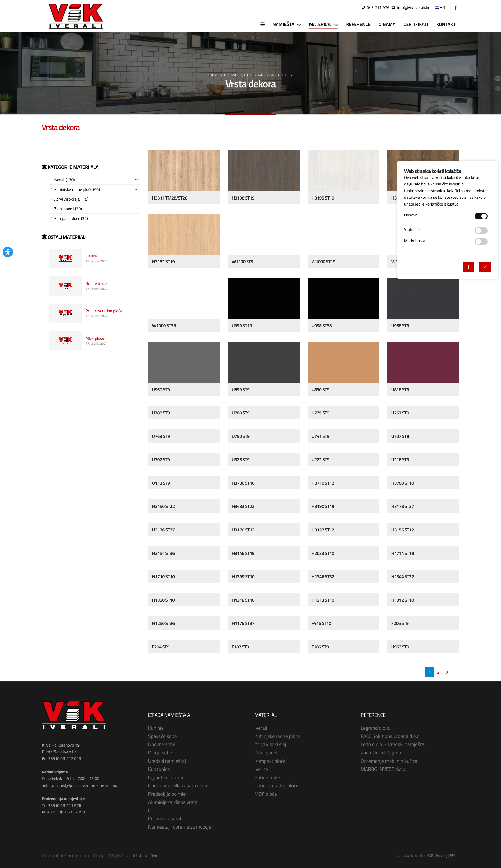Click the next page arrow
Screen dimensions: 501x868
click(x=447, y=672)
